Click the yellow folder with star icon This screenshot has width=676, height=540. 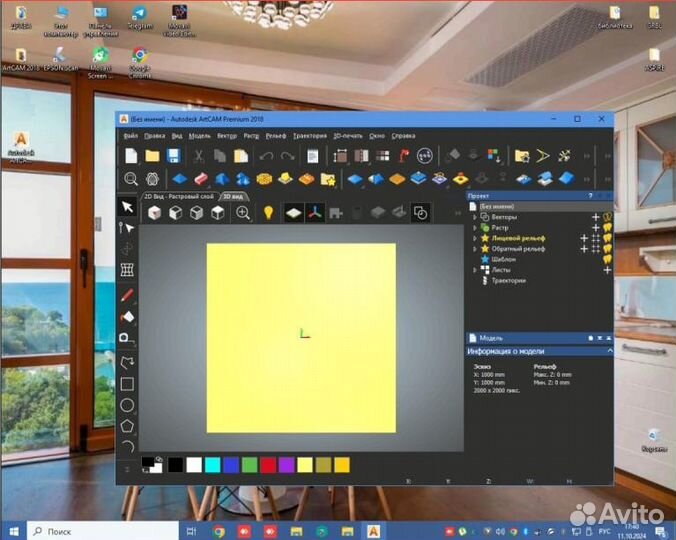tap(328, 179)
